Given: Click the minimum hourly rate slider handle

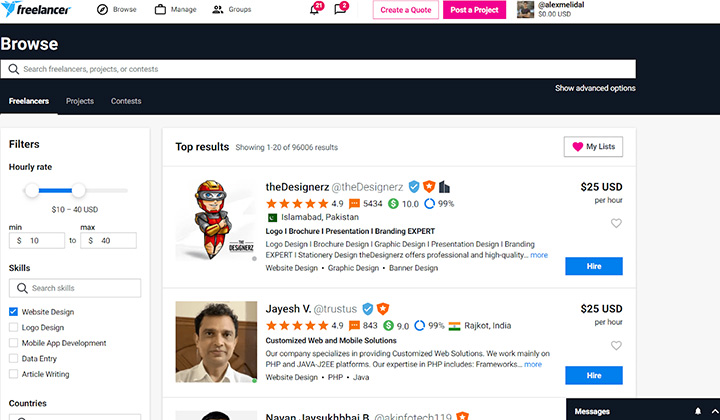Looking at the screenshot, I should pyautogui.click(x=32, y=190).
